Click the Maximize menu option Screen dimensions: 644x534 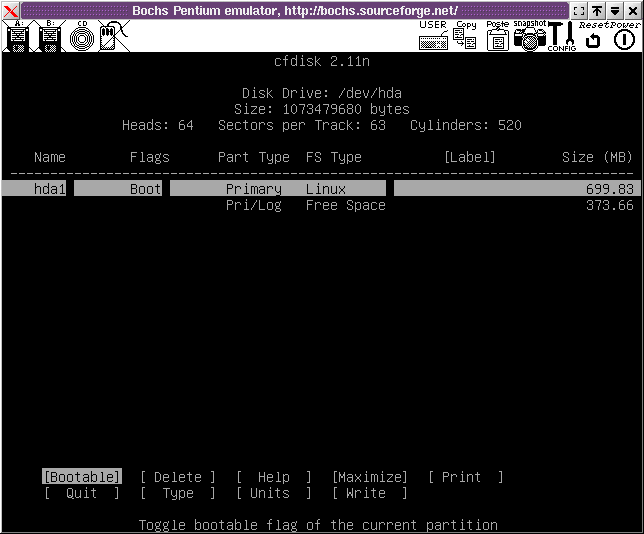pyautogui.click(x=370, y=477)
